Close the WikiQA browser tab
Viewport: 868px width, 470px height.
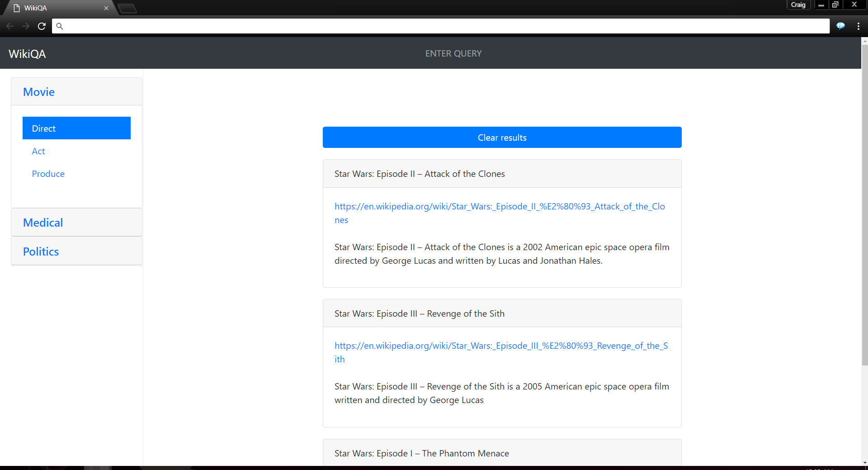click(x=106, y=8)
